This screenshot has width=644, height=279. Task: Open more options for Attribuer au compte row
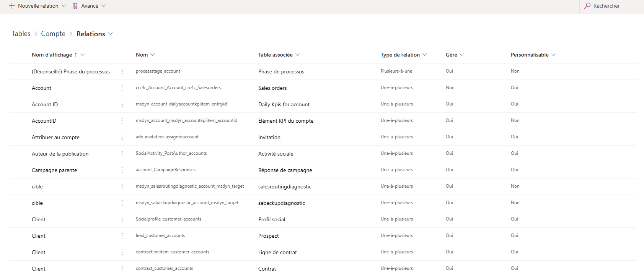pyautogui.click(x=122, y=137)
